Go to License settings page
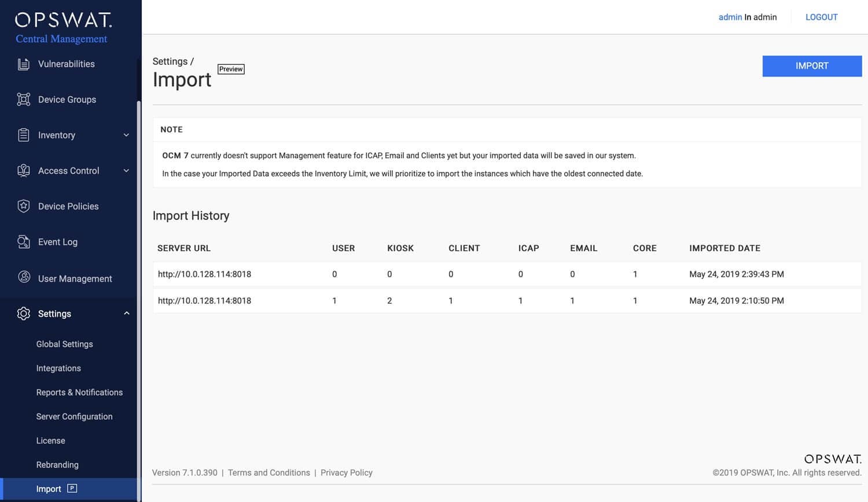 tap(50, 441)
